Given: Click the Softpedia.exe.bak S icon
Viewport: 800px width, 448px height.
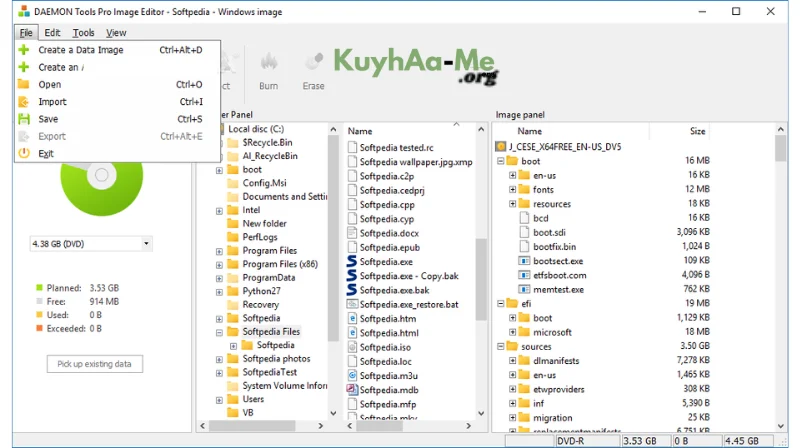Looking at the screenshot, I should [352, 290].
